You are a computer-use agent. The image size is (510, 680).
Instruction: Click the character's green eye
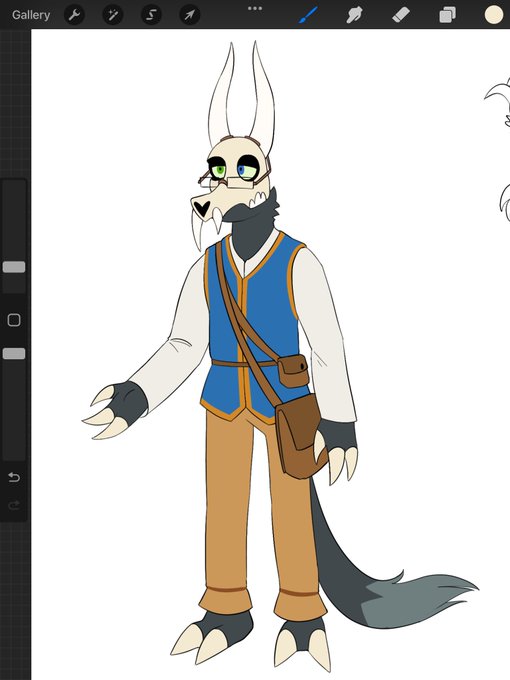[x=220, y=170]
